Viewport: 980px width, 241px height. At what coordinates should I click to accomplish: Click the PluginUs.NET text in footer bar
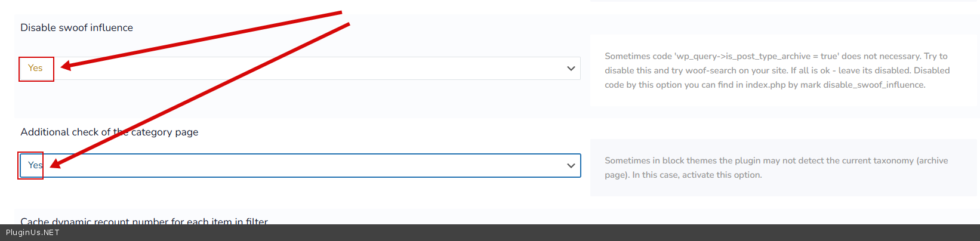(x=33, y=233)
